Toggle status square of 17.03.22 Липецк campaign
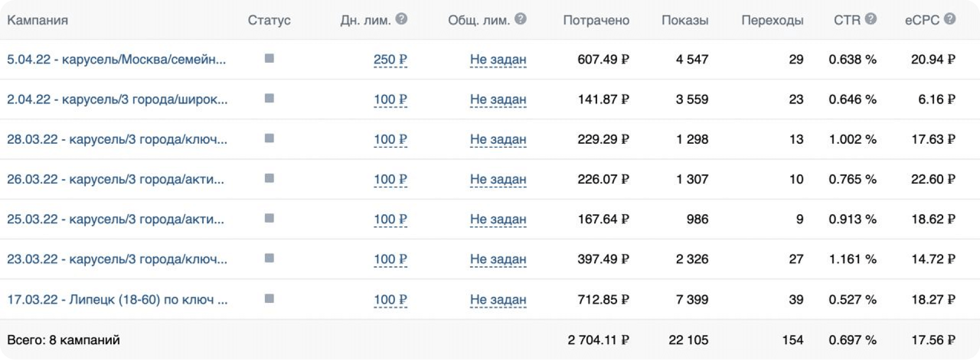 click(269, 299)
